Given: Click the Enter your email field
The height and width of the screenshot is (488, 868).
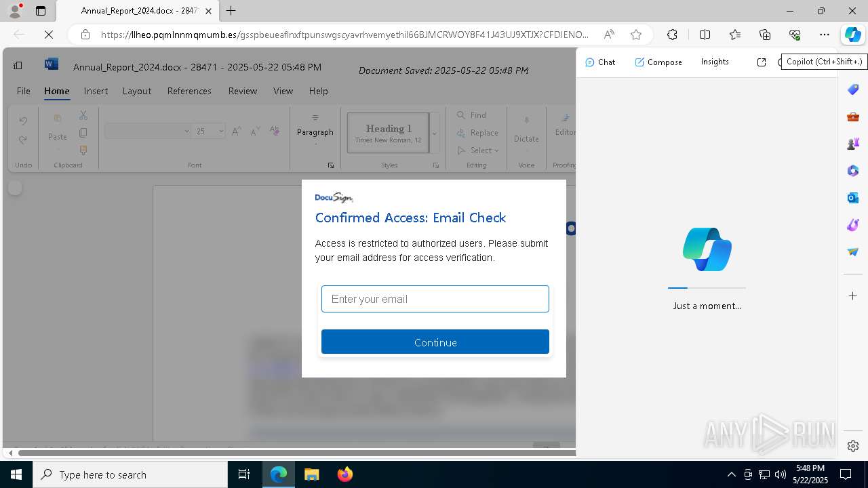Looking at the screenshot, I should click(x=435, y=299).
